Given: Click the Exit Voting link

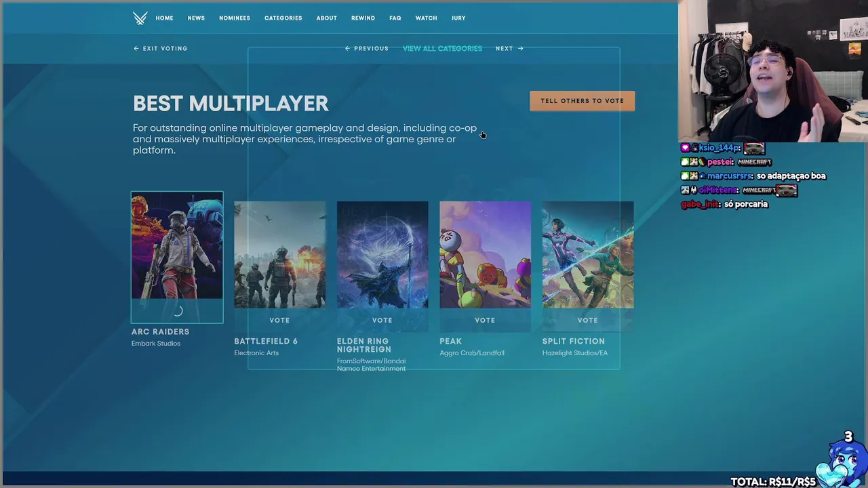Looking at the screenshot, I should [161, 49].
